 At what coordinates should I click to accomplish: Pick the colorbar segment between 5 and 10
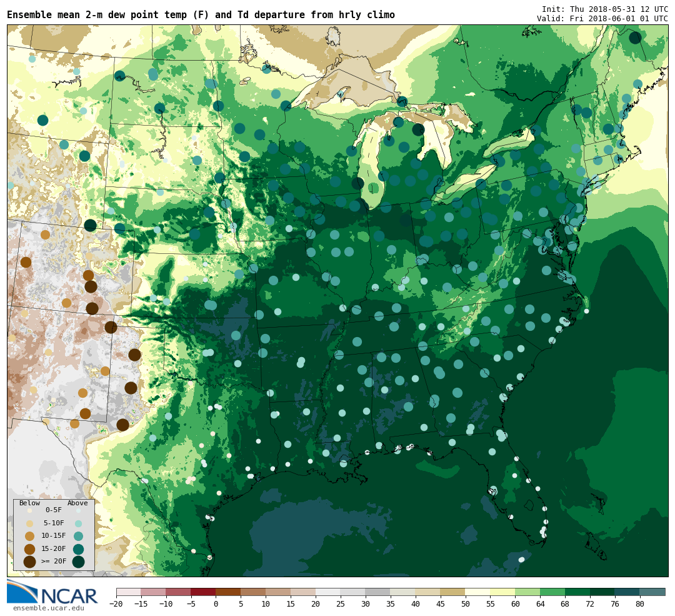(x=254, y=592)
